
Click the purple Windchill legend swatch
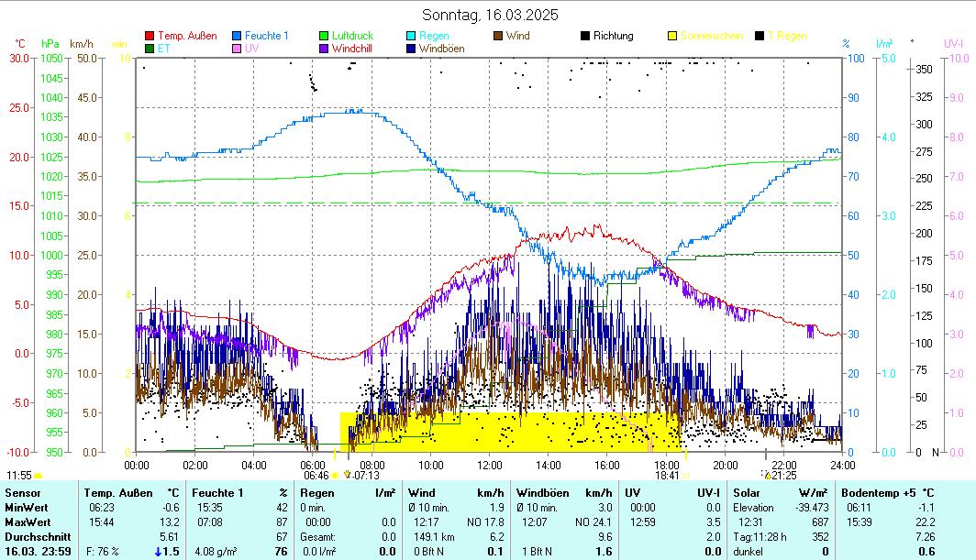pos(324,49)
